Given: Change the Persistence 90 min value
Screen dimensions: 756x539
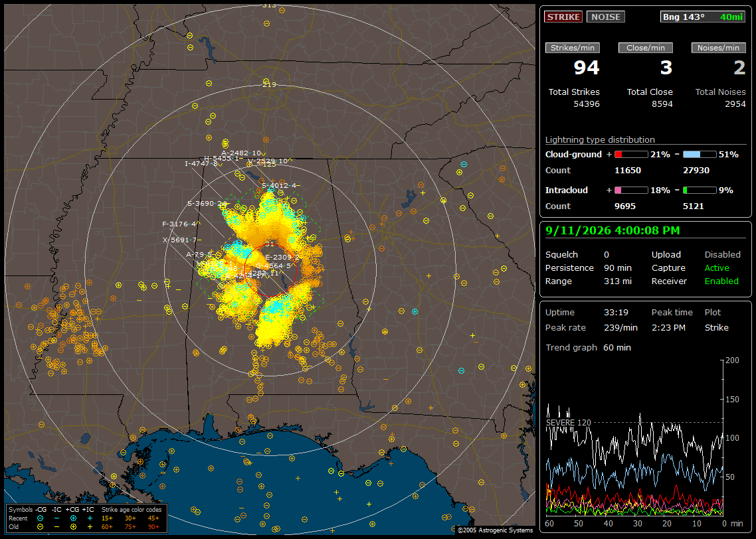Looking at the screenshot, I should tap(618, 268).
